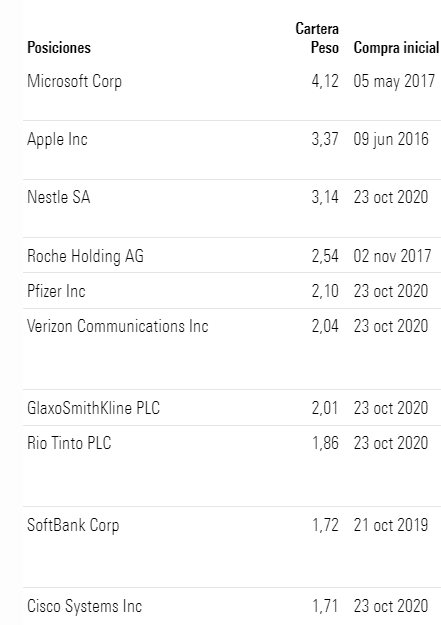Screen dimensions: 441x625
Task: Open Cisco Systems Inc position
Action: (85, 606)
